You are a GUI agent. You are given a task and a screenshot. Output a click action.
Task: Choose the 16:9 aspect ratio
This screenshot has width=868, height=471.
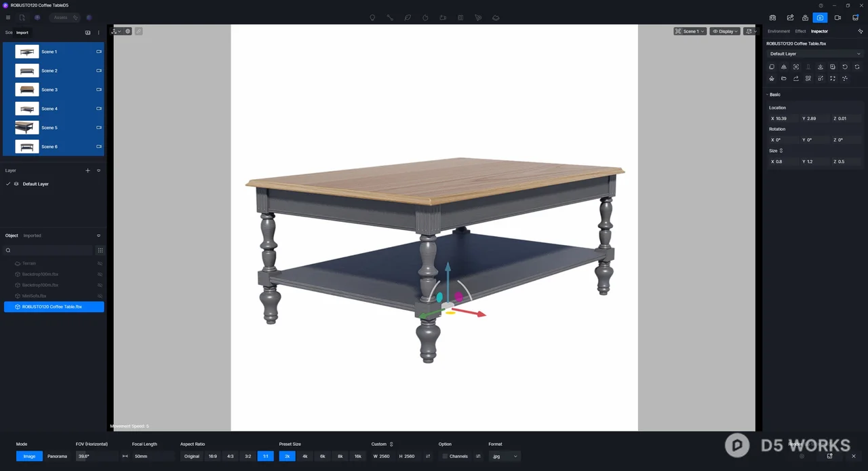pos(213,456)
